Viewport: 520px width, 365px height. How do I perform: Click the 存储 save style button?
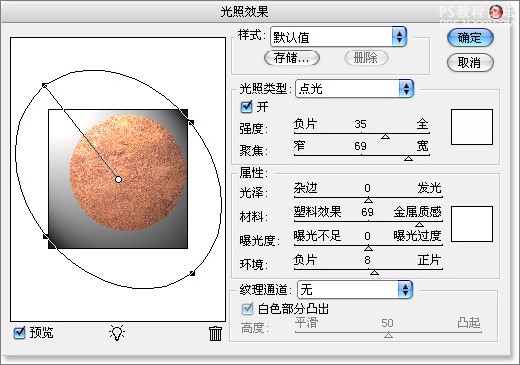point(292,58)
